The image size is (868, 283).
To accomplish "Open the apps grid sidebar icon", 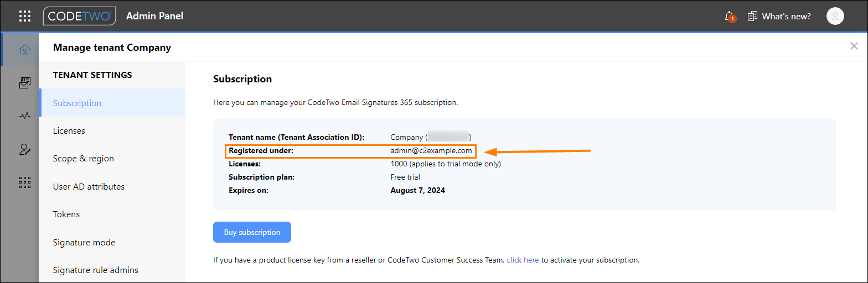I will point(24,182).
